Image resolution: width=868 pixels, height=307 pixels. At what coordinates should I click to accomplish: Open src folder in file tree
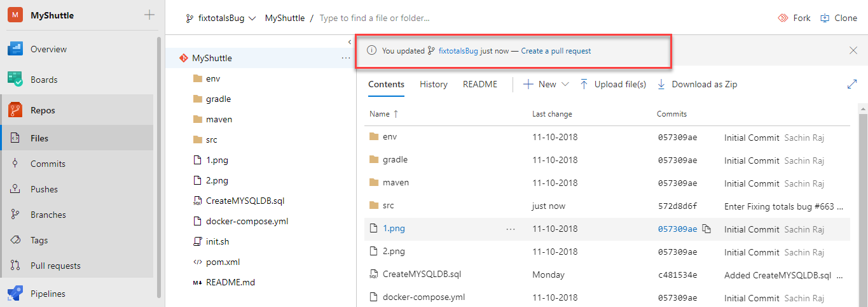click(x=211, y=139)
